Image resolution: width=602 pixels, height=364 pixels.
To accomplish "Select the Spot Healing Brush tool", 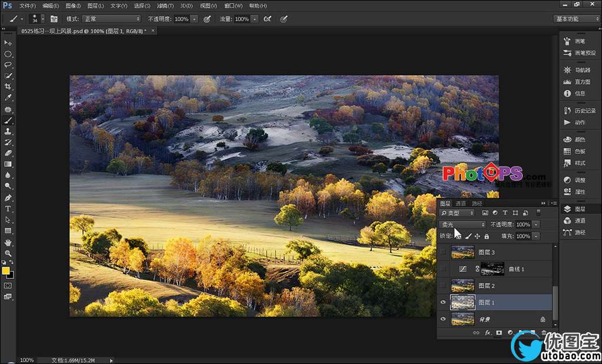I will click(8, 109).
